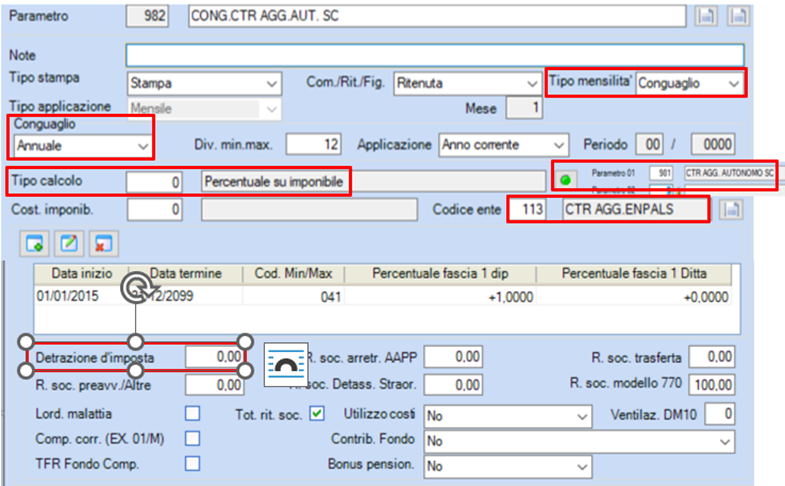Screen dimensions: 785x486
Task: Click the Percentuale fascia 1 dip header
Action: [440, 273]
